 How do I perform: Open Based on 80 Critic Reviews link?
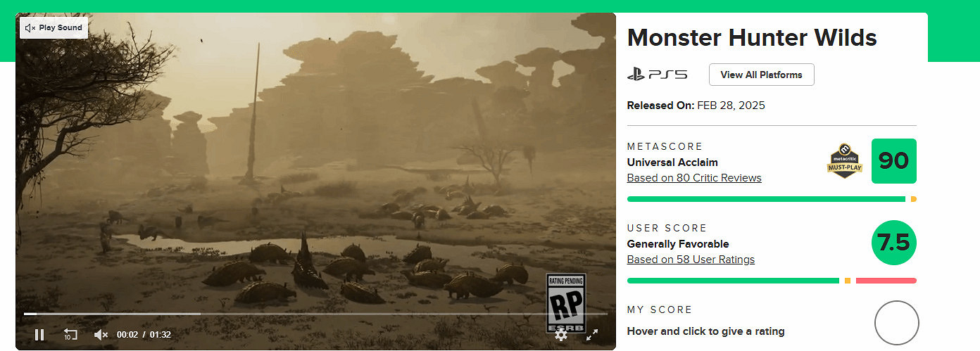pos(694,178)
